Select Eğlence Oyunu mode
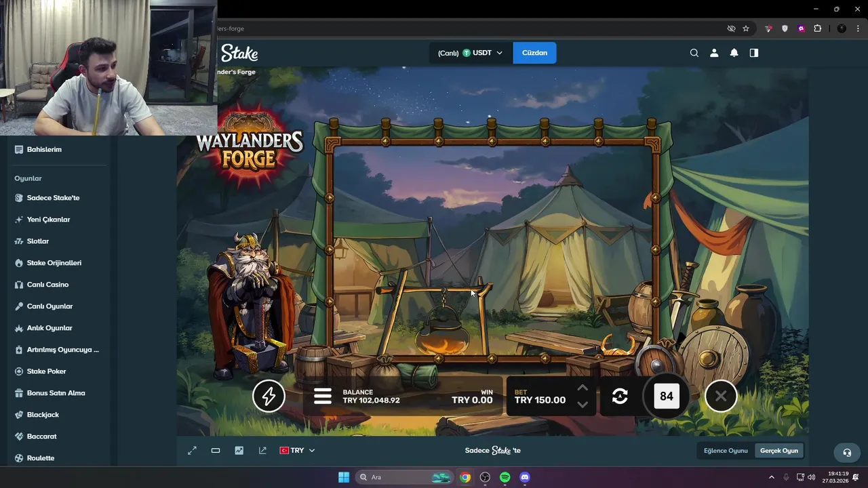This screenshot has height=488, width=868. click(726, 451)
